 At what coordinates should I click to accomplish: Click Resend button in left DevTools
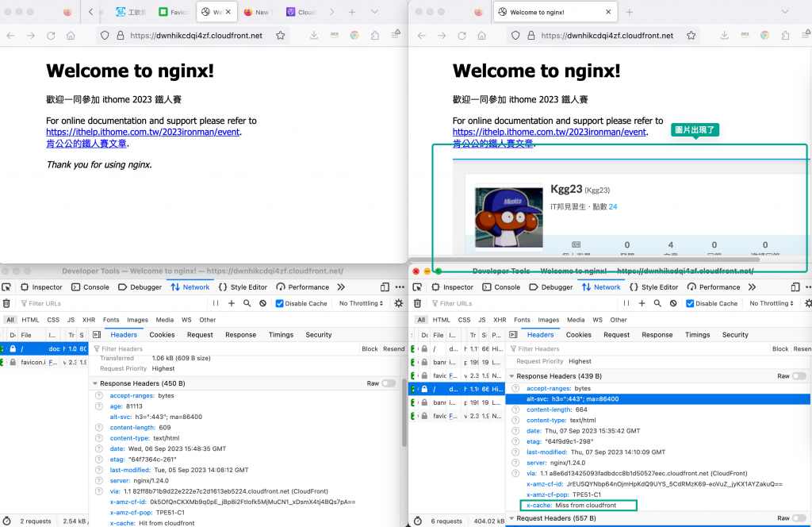pos(393,348)
